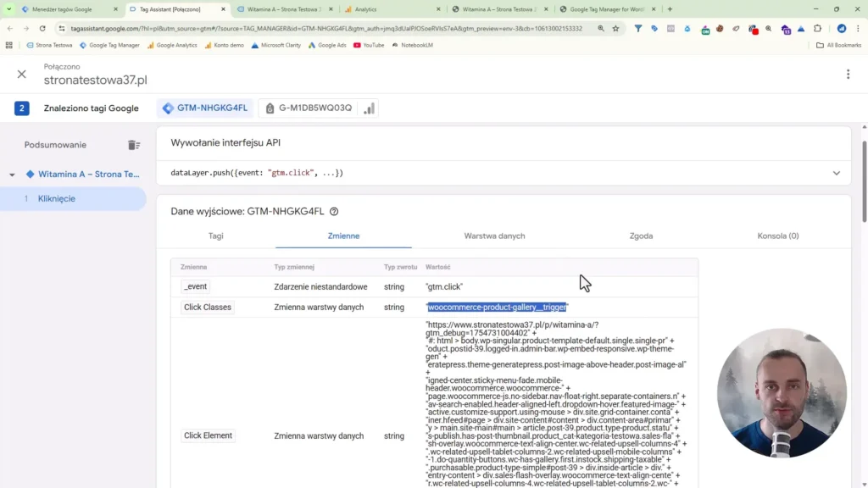The image size is (868, 488).
Task: Close the Tag Assistant browser tab
Action: [223, 9]
